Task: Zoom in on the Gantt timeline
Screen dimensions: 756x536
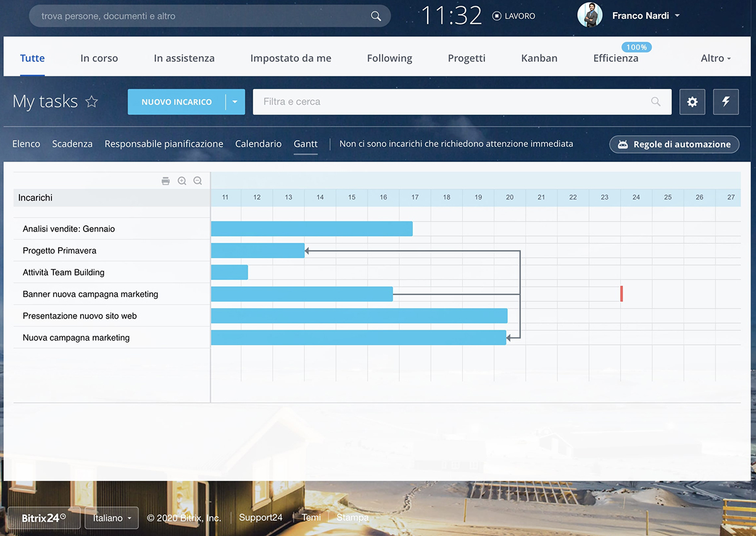Action: [x=182, y=180]
